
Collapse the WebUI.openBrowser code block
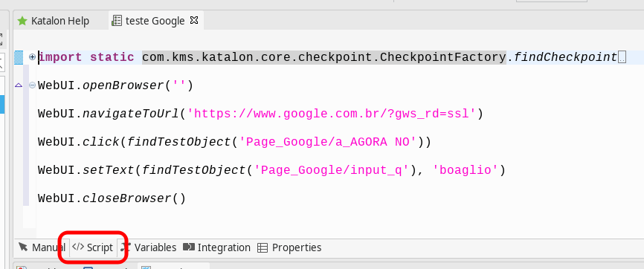coord(32,85)
